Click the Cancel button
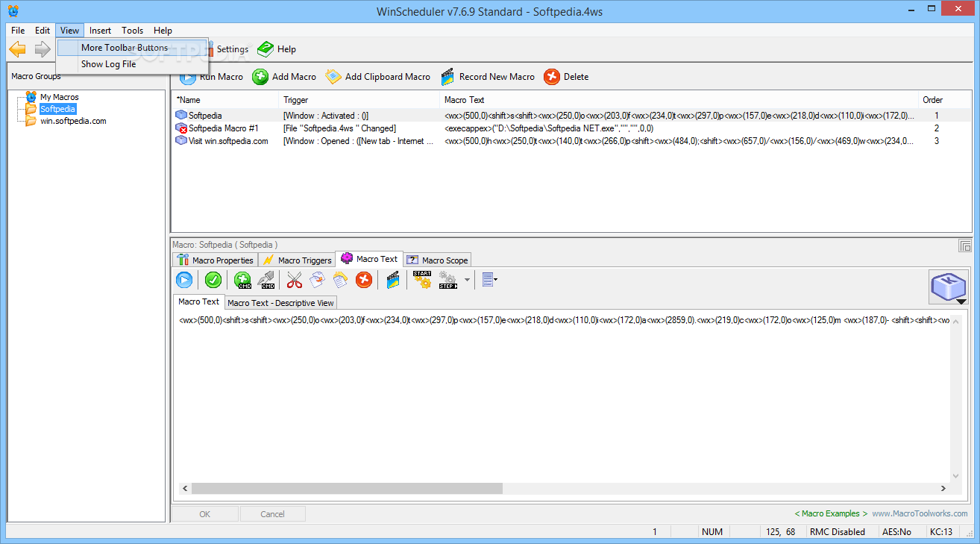The width and height of the screenshot is (980, 544). tap(272, 513)
